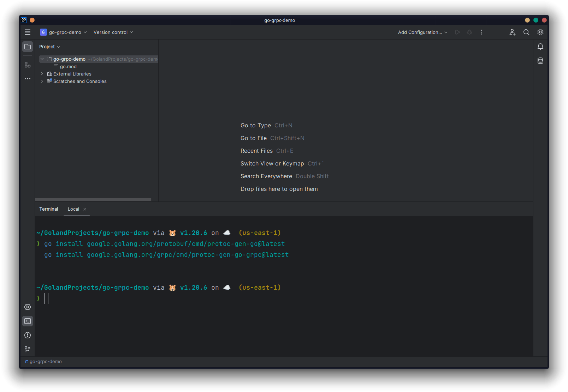Click the project panel horizontal scrollbar
The image size is (568, 392).
tap(93, 200)
